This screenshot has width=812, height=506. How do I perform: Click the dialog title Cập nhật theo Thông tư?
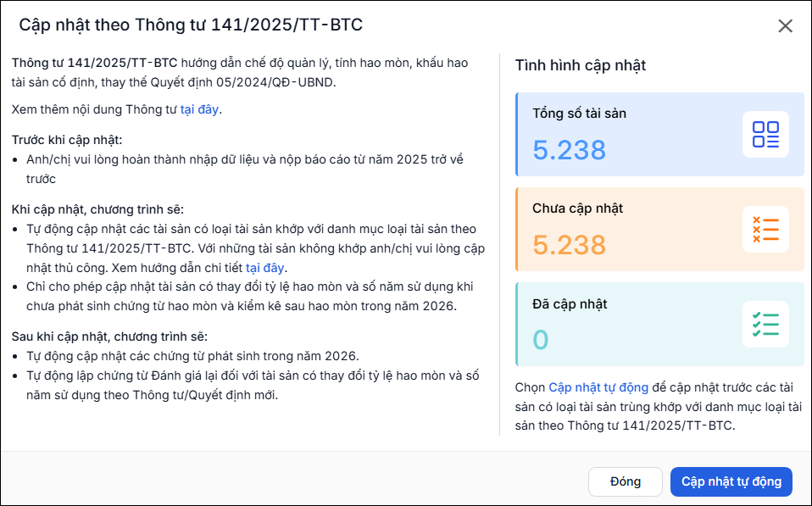tap(191, 25)
